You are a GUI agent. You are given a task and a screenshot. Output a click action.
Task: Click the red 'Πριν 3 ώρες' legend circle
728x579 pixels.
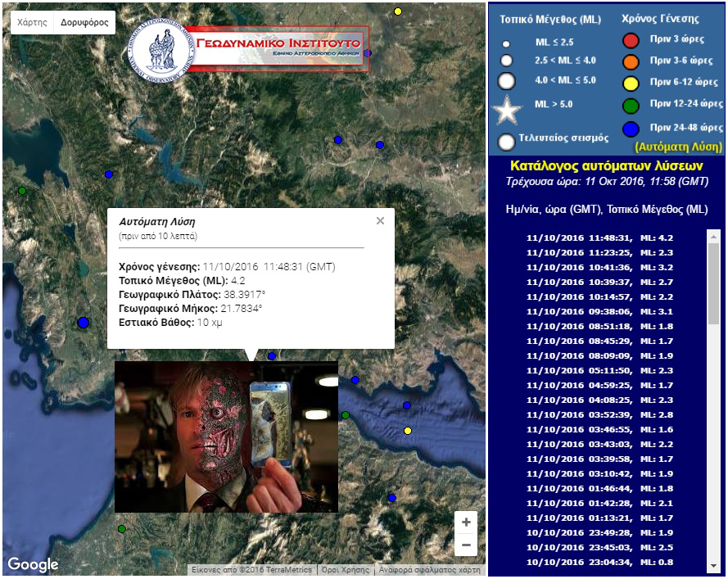(630, 41)
